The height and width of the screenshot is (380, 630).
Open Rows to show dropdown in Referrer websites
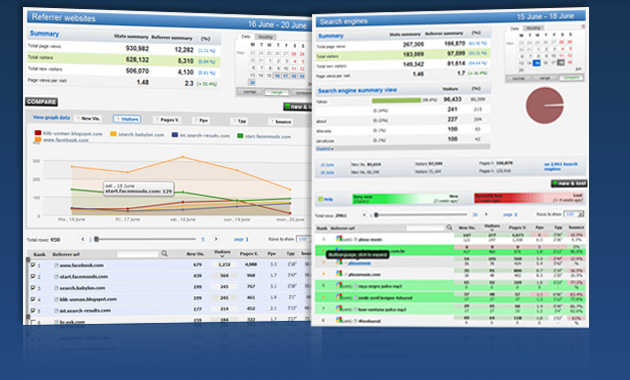pos(303,239)
